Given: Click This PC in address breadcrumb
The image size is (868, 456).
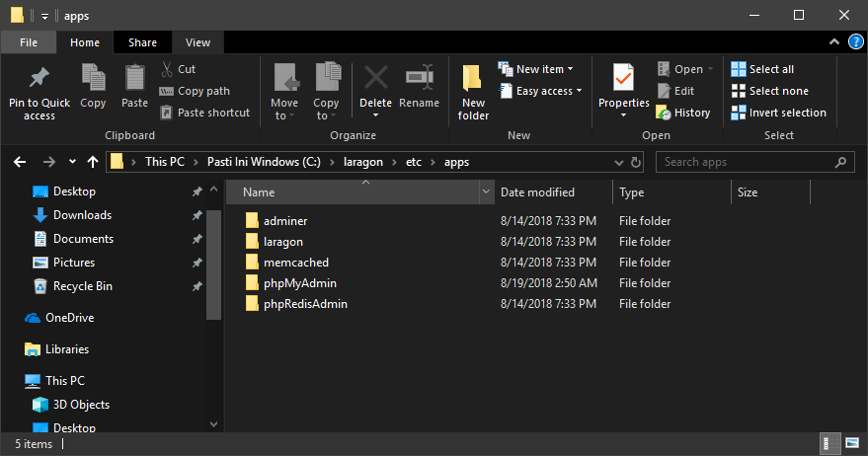Looking at the screenshot, I should 165,162.
